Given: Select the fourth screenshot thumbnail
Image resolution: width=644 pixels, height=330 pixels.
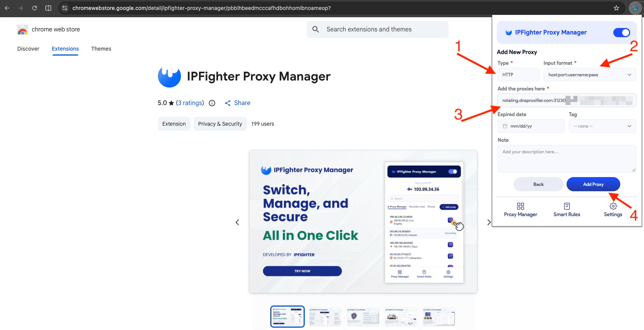Looking at the screenshot, I should [x=401, y=317].
